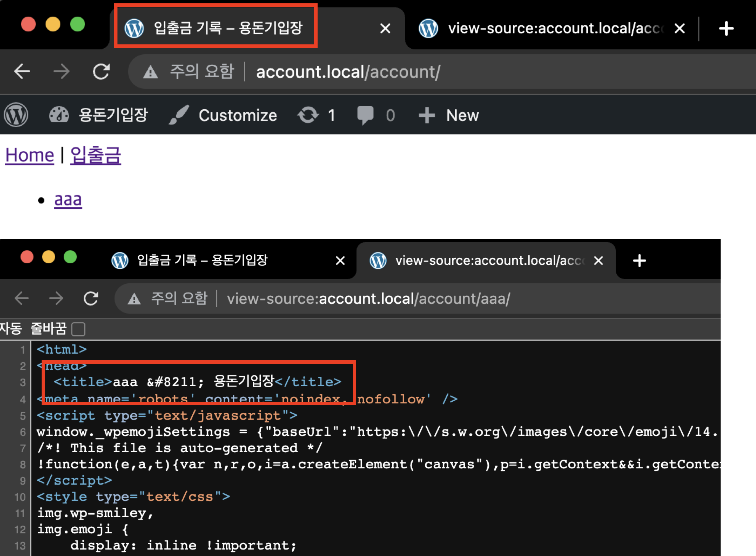This screenshot has width=756, height=556.
Task: Click the view-source address bar
Action: tap(368, 299)
